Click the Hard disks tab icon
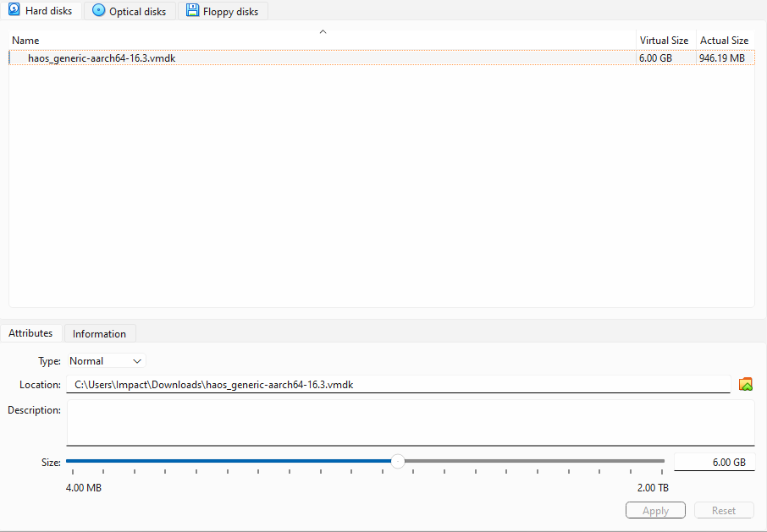The image size is (767, 532). coord(14,10)
